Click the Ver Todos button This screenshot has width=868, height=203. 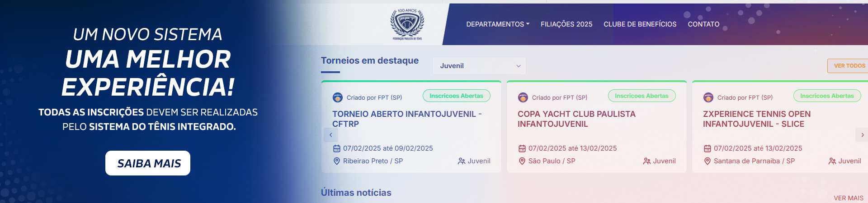click(x=848, y=66)
